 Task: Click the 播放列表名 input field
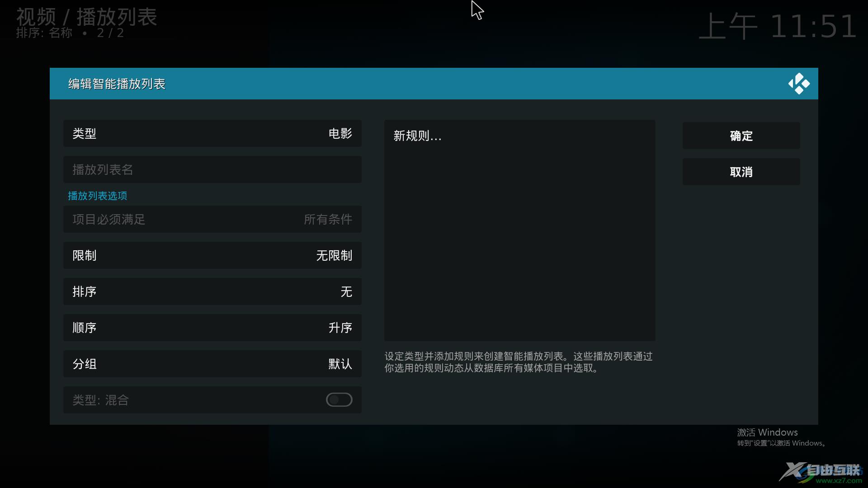(212, 169)
